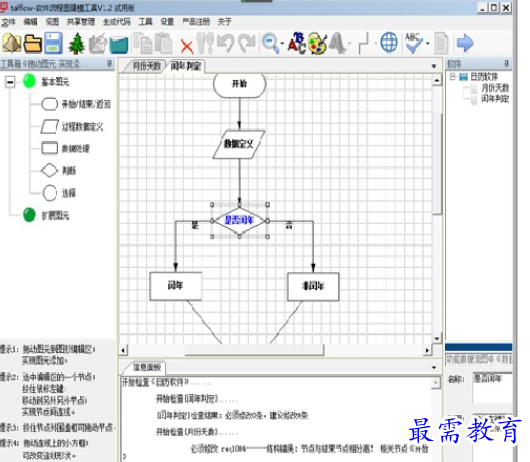Open the 产品注册 menu
The height and width of the screenshot is (462, 530).
click(196, 22)
